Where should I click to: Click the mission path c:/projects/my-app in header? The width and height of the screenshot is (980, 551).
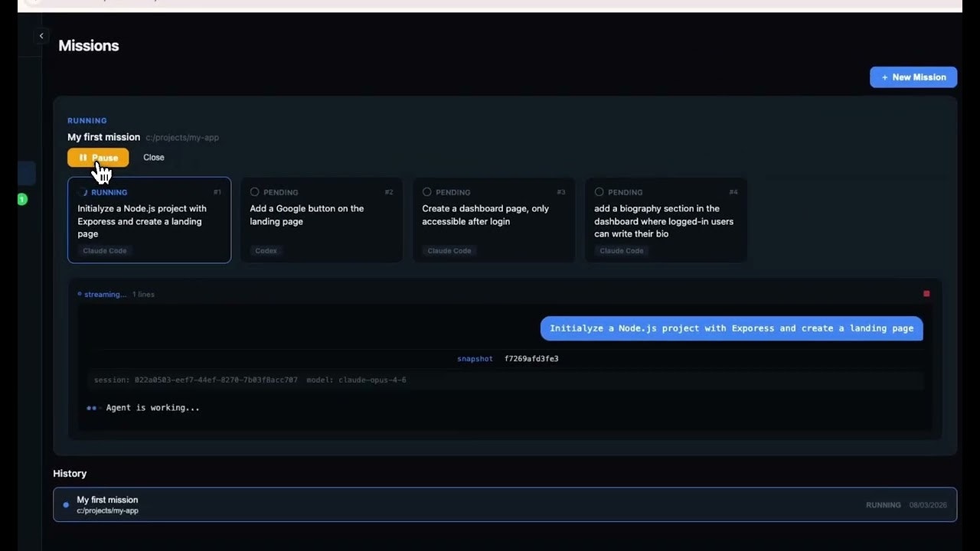[182, 138]
